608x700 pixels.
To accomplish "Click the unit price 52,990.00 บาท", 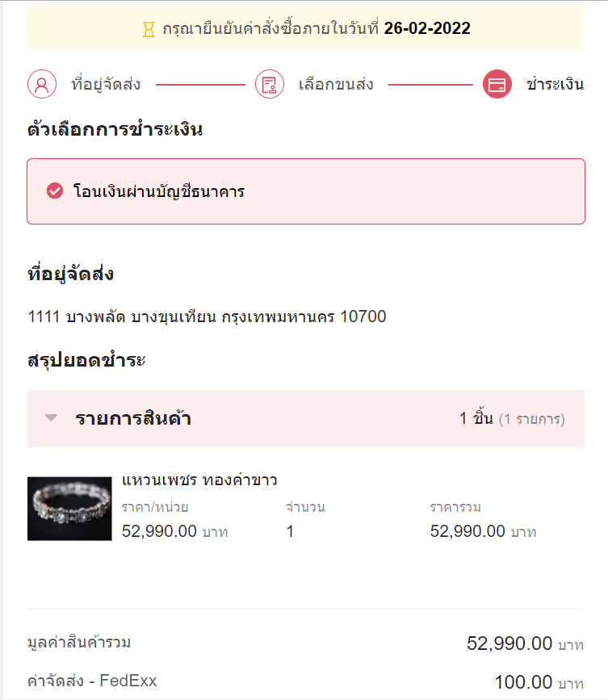I will tap(175, 531).
